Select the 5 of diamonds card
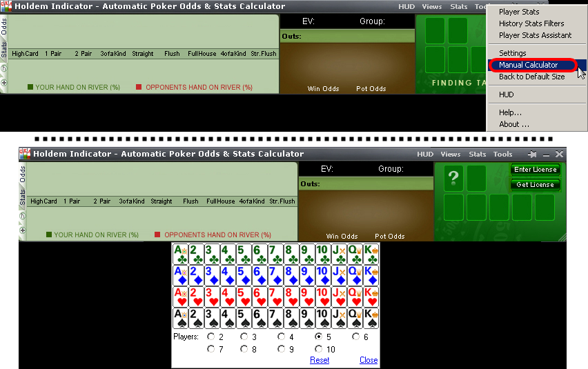 [244, 275]
